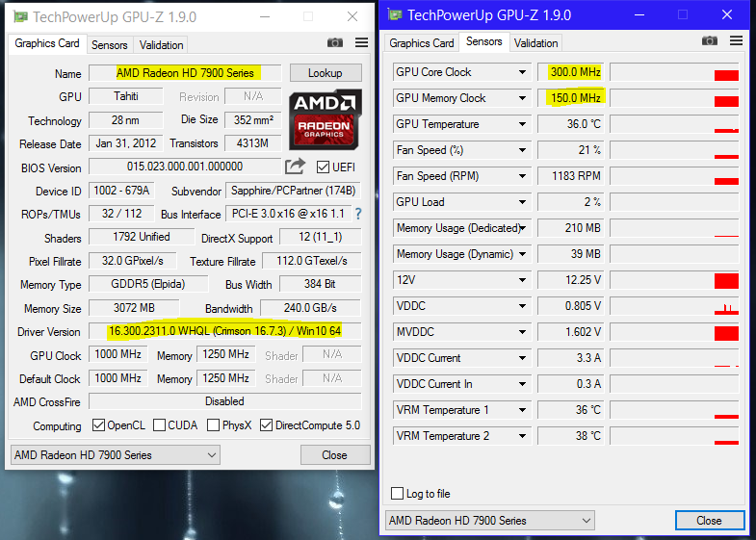Screen dimensions: 756x540
Task: Open the GPU Temperature sensor dropdown
Action: click(522, 124)
